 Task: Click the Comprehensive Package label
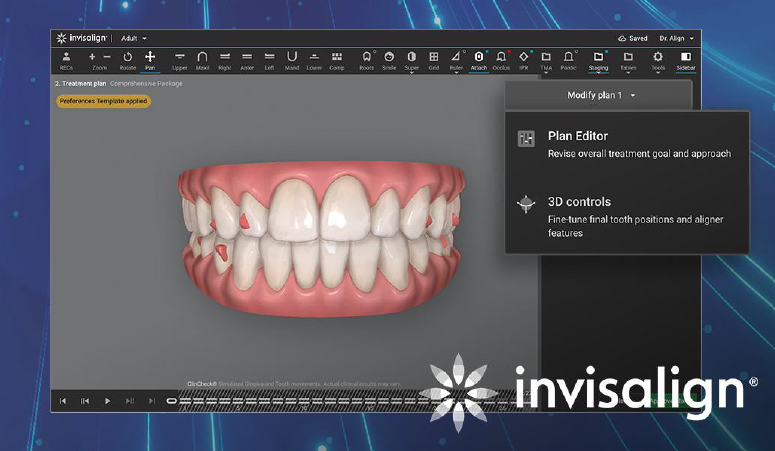[x=146, y=84]
